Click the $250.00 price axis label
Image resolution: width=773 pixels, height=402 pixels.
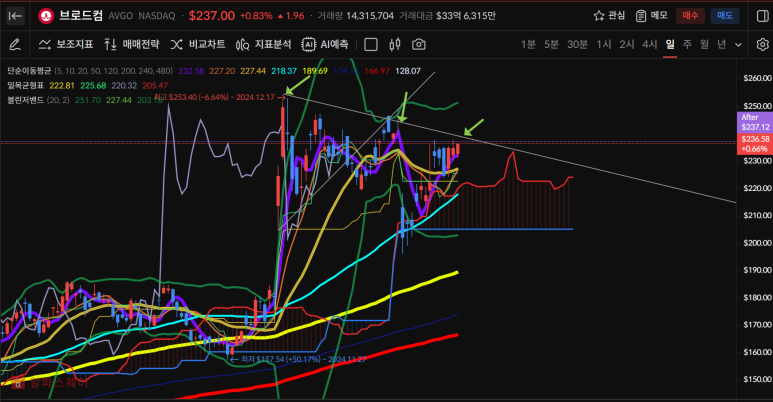[757, 106]
